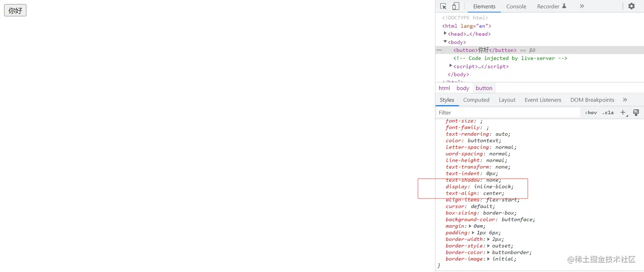Click the font-family declaration
The width and height of the screenshot is (644, 272).
click(x=467, y=127)
